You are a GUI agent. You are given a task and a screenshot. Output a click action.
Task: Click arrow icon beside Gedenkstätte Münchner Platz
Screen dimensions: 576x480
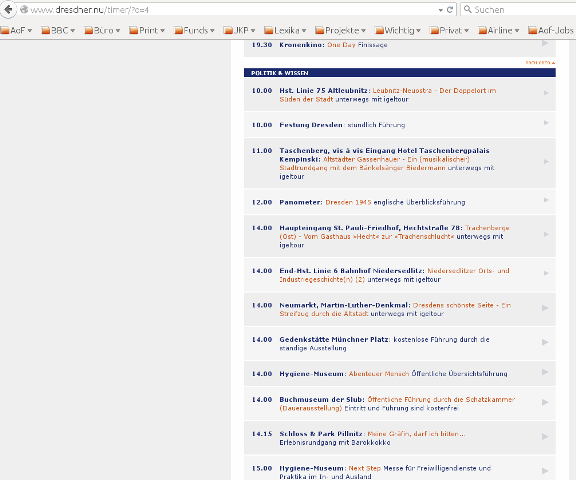click(545, 342)
